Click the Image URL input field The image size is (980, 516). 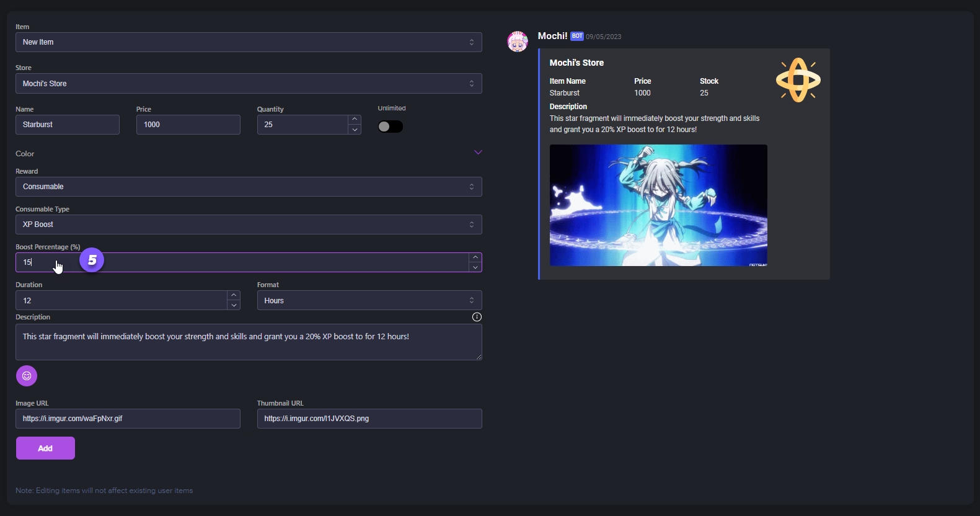coord(128,419)
